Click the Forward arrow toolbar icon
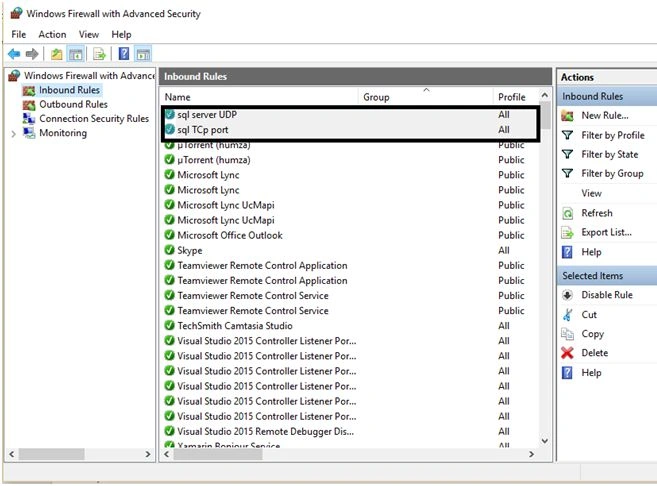This screenshot has height=486, width=657. point(32,54)
